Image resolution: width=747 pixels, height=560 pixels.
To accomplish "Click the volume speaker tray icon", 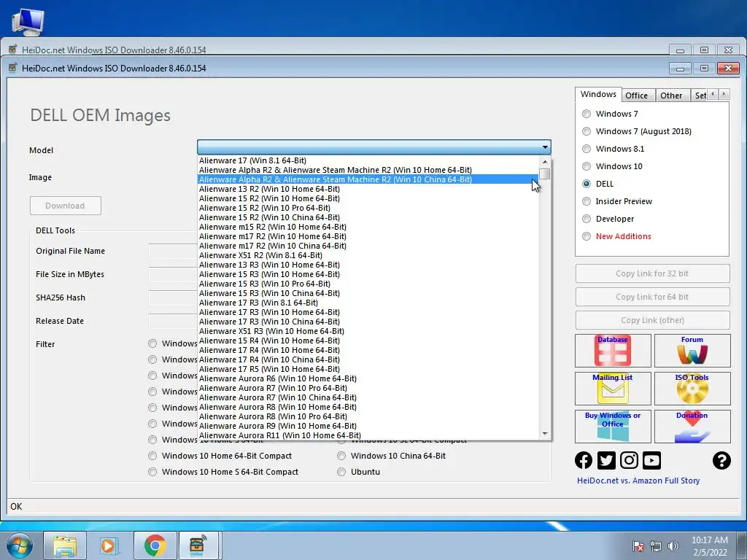I will click(673, 546).
